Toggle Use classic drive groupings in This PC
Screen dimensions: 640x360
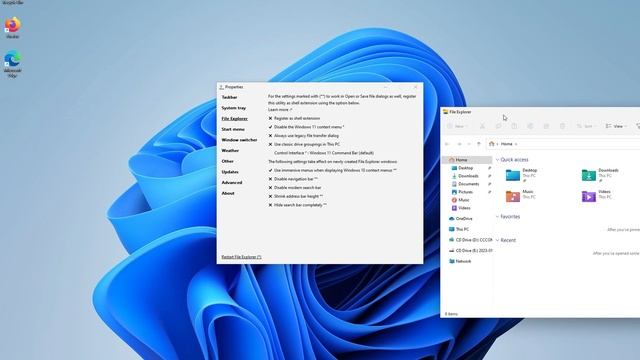point(304,144)
